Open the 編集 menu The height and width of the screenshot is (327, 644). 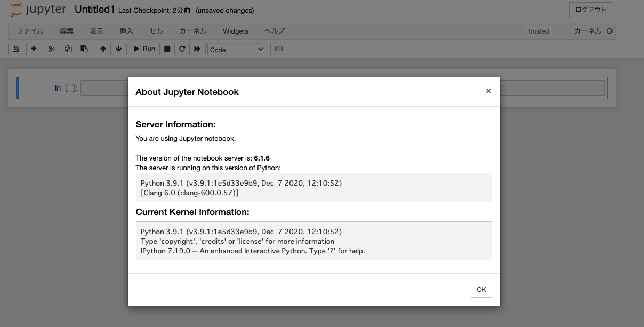pyautogui.click(x=67, y=31)
